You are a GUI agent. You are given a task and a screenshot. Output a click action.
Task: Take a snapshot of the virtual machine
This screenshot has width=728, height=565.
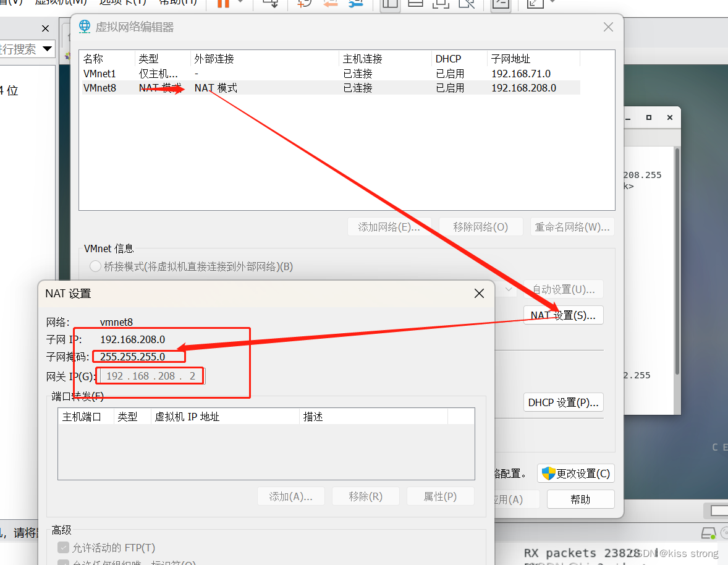pos(303,3)
